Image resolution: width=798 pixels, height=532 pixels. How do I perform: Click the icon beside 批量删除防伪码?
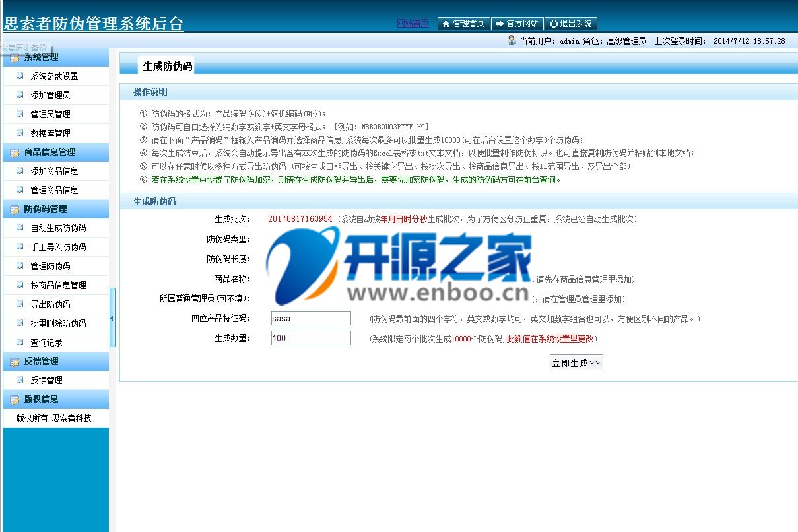tap(20, 323)
